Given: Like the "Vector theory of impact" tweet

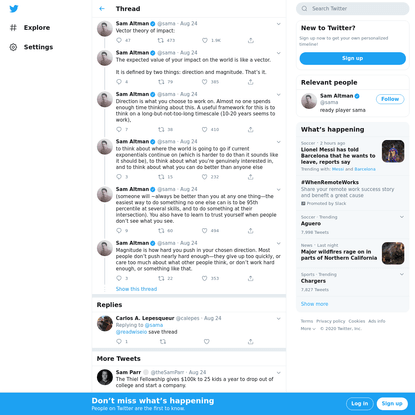Looking at the screenshot, I should click(205, 40).
